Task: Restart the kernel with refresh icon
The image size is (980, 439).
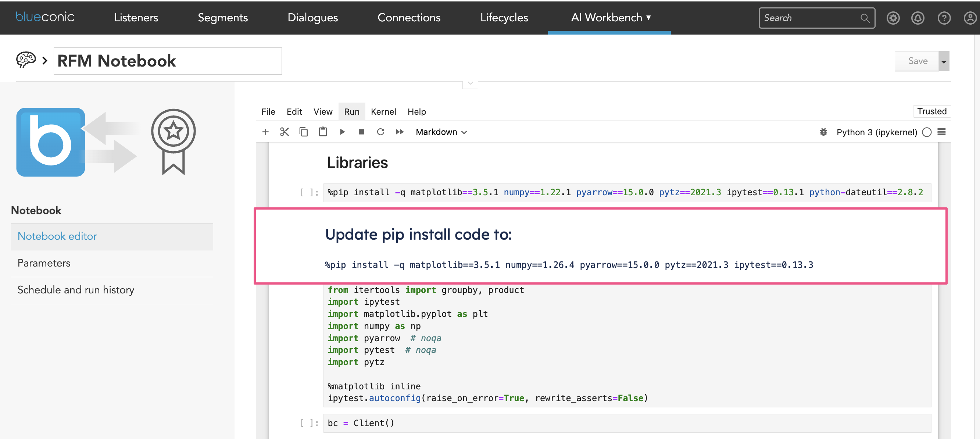Action: (x=380, y=132)
